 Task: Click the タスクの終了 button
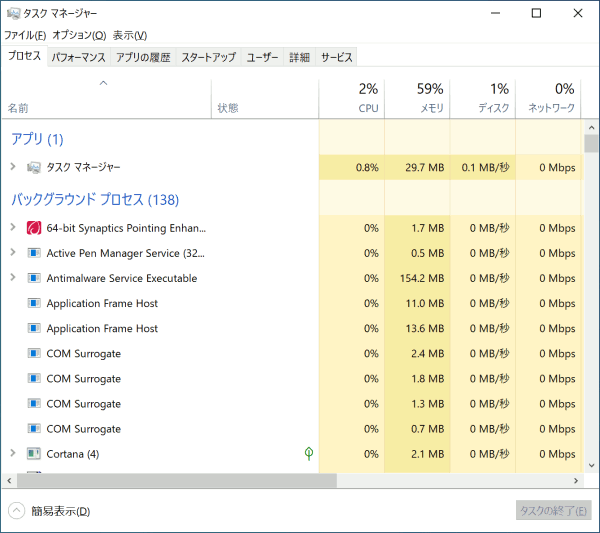pyautogui.click(x=553, y=510)
